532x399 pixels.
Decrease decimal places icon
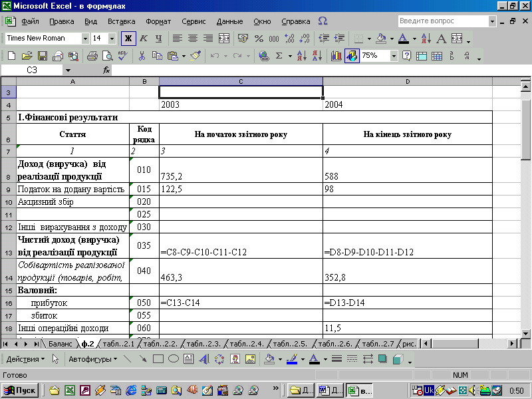305,39
